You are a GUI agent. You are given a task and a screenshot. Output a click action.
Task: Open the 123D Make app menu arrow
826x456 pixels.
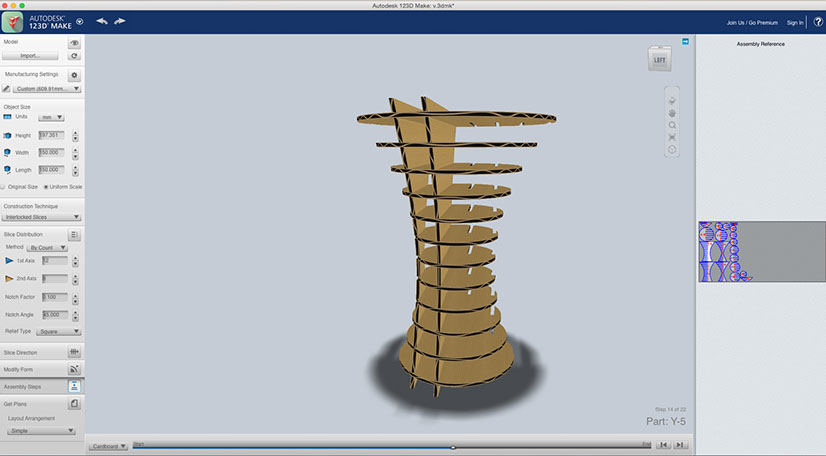coord(80,22)
